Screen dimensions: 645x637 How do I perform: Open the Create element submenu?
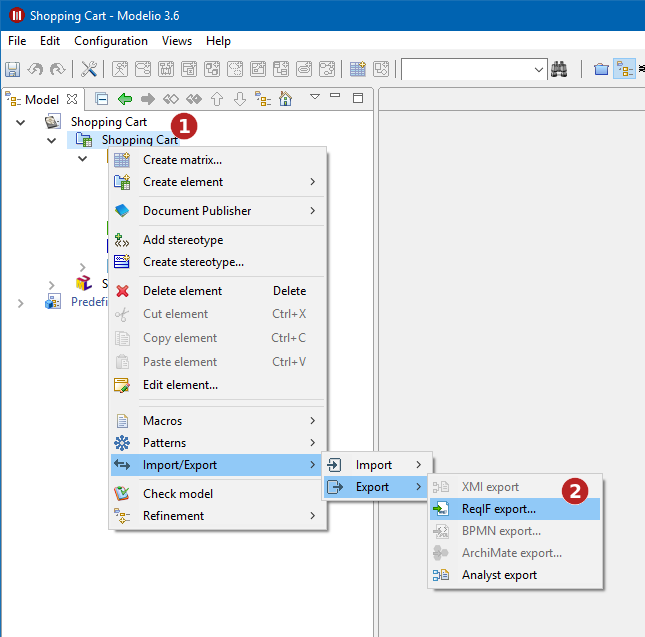218,182
